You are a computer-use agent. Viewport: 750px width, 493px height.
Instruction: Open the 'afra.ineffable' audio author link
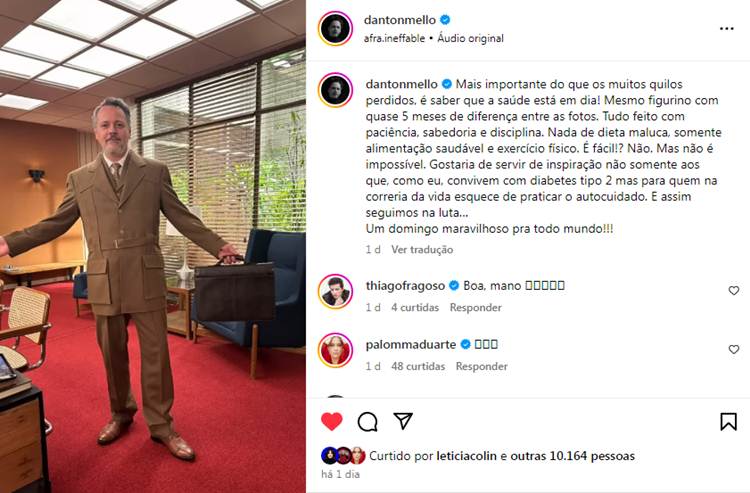tap(394, 38)
